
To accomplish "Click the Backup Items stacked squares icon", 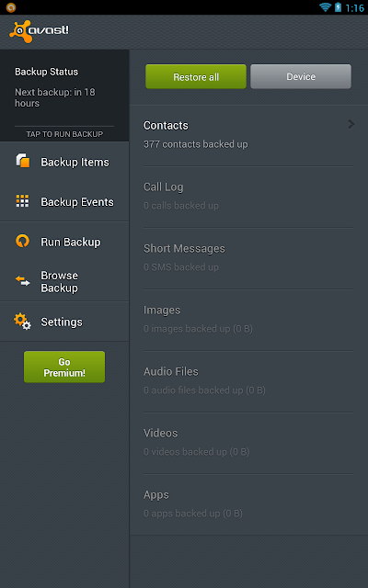I will (23, 161).
